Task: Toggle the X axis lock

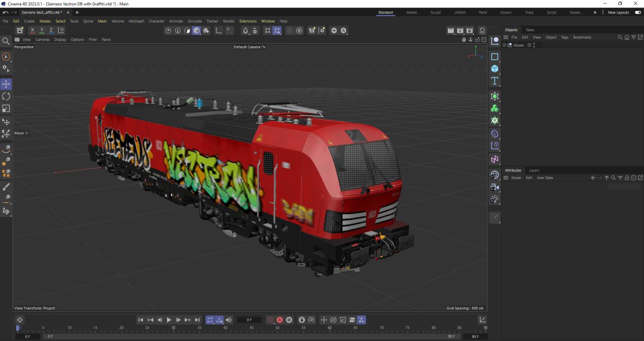Action: [33, 31]
